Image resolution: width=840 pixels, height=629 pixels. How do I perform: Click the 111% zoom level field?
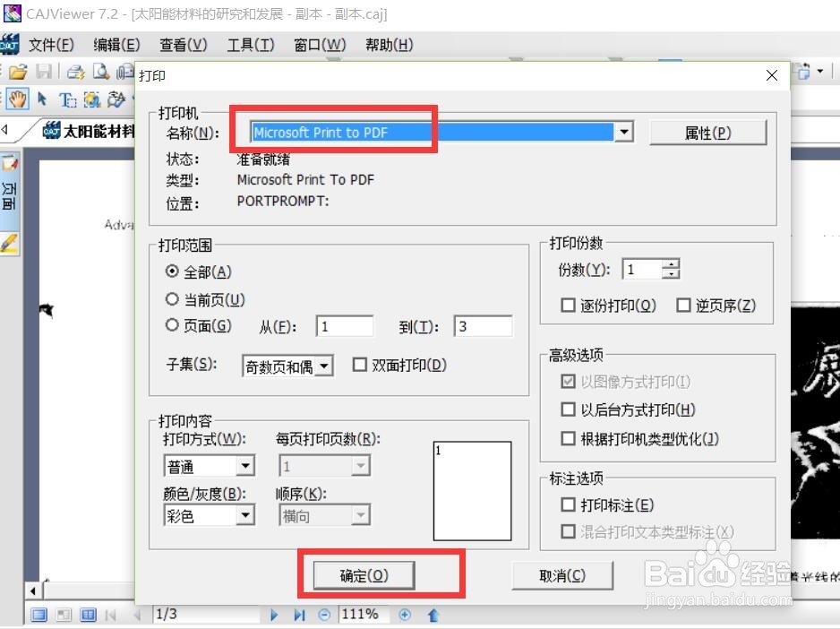[364, 614]
